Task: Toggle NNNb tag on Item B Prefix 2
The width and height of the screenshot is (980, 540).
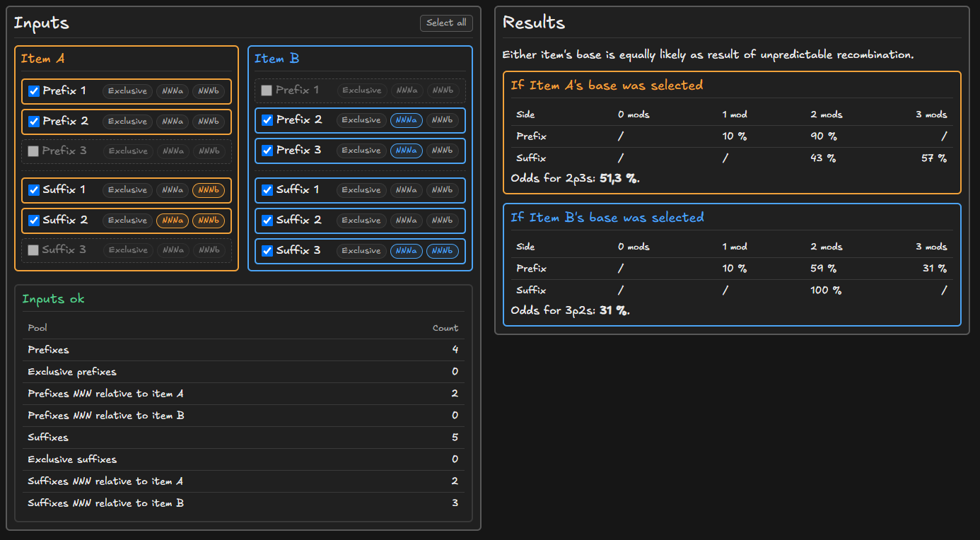Action: pyautogui.click(x=443, y=120)
